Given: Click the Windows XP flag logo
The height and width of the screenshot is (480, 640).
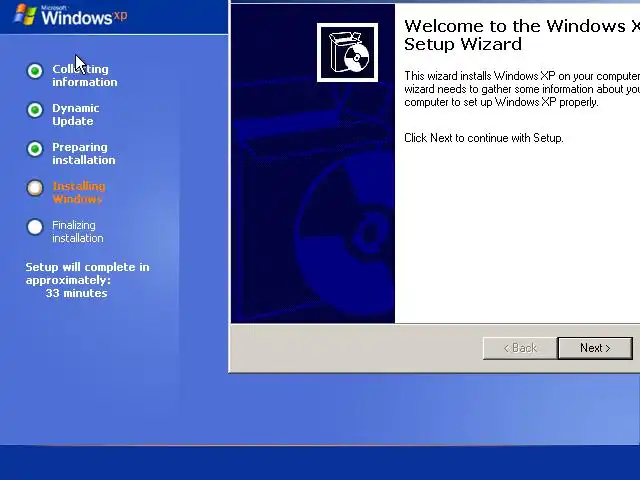Looking at the screenshot, I should [x=24, y=14].
